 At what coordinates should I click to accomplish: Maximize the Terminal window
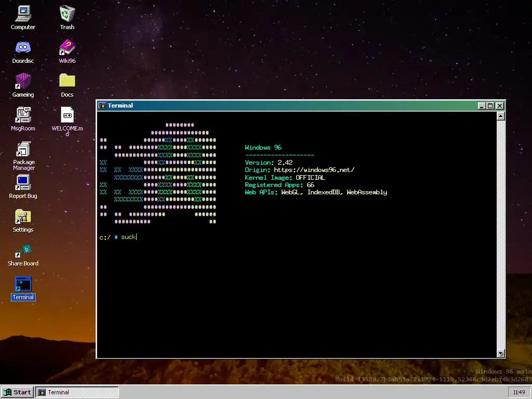(x=490, y=106)
